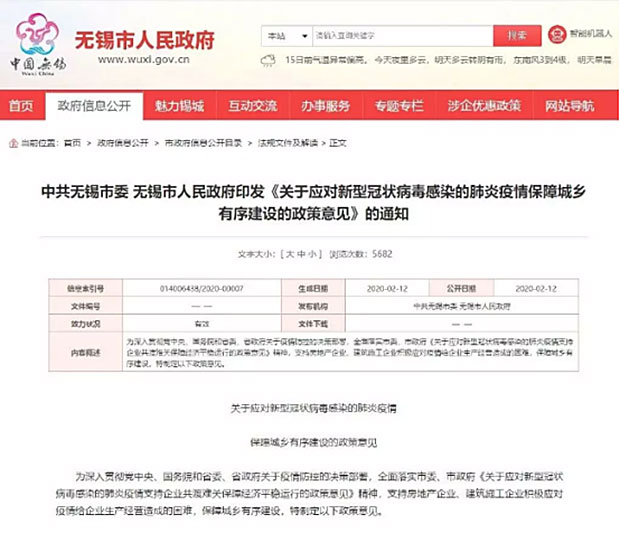Click the www.wuxi.gov.cn address text

click(144, 60)
